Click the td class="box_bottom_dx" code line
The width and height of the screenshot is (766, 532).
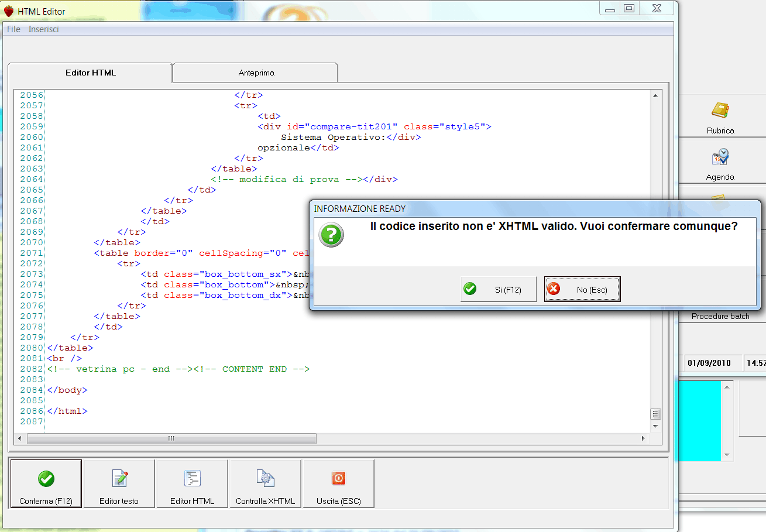click(225, 295)
